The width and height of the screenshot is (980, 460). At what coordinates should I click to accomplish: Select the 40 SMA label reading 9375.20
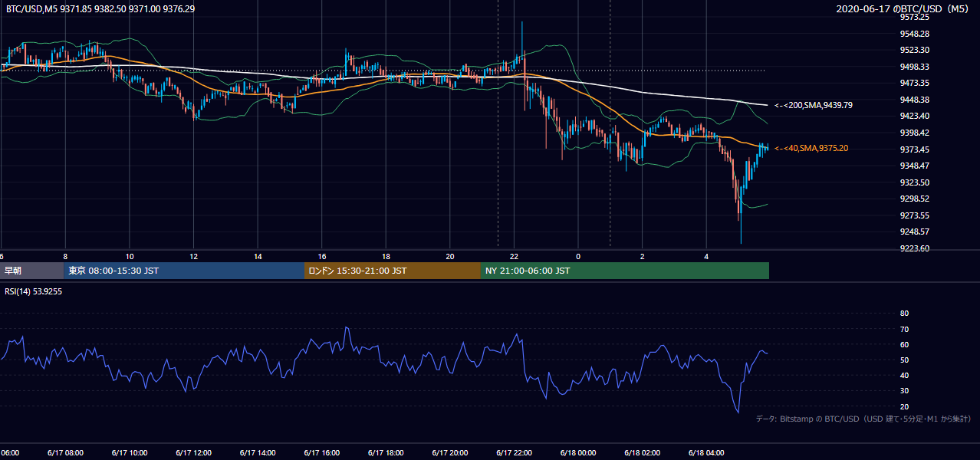click(x=811, y=148)
